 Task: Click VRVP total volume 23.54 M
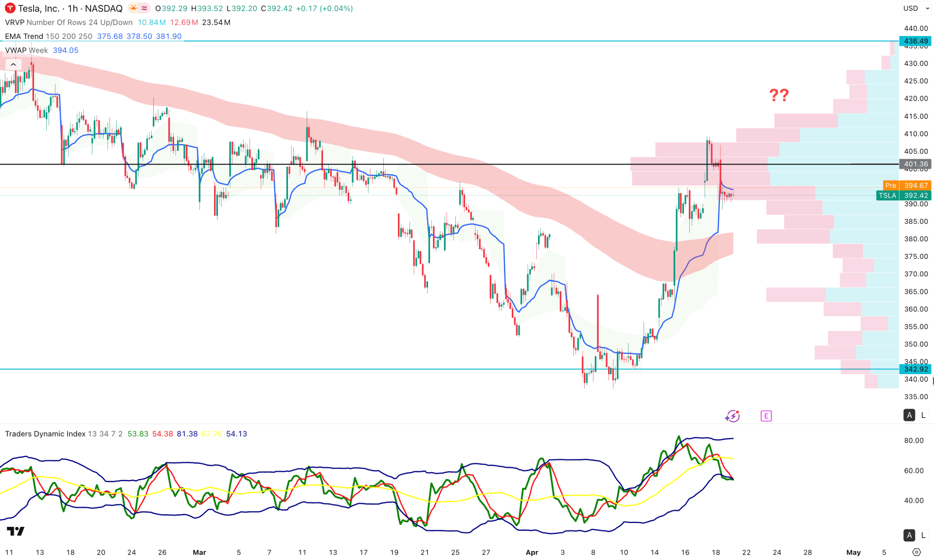pyautogui.click(x=216, y=22)
